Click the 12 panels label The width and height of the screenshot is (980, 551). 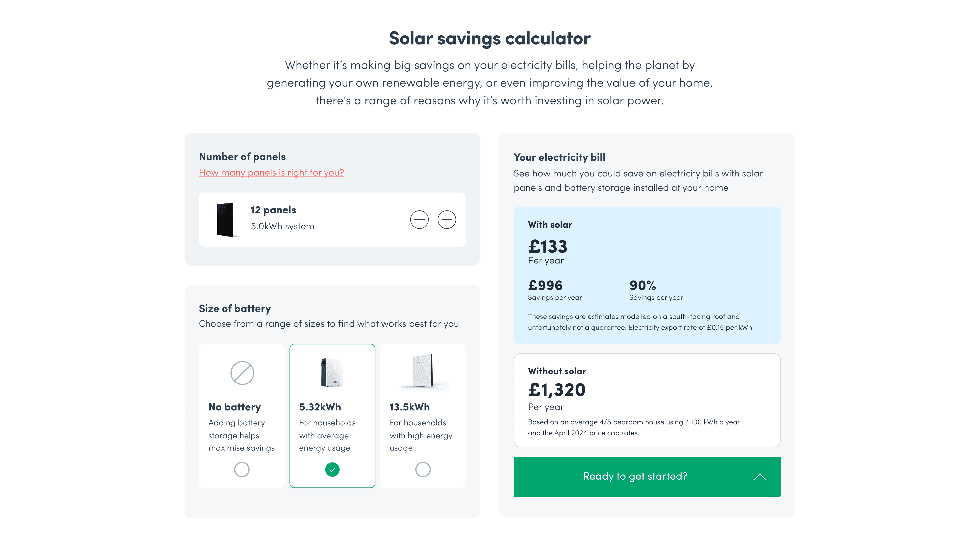tap(273, 210)
